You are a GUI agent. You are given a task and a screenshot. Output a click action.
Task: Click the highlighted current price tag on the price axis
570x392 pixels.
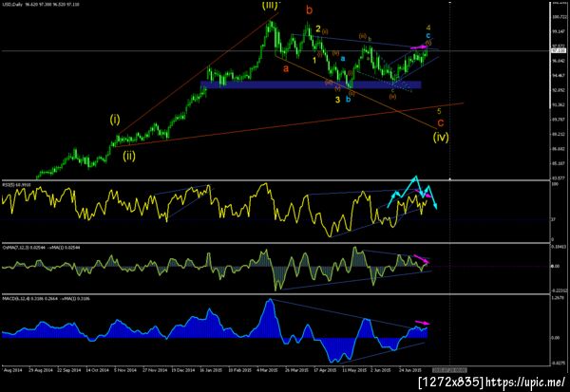[559, 50]
